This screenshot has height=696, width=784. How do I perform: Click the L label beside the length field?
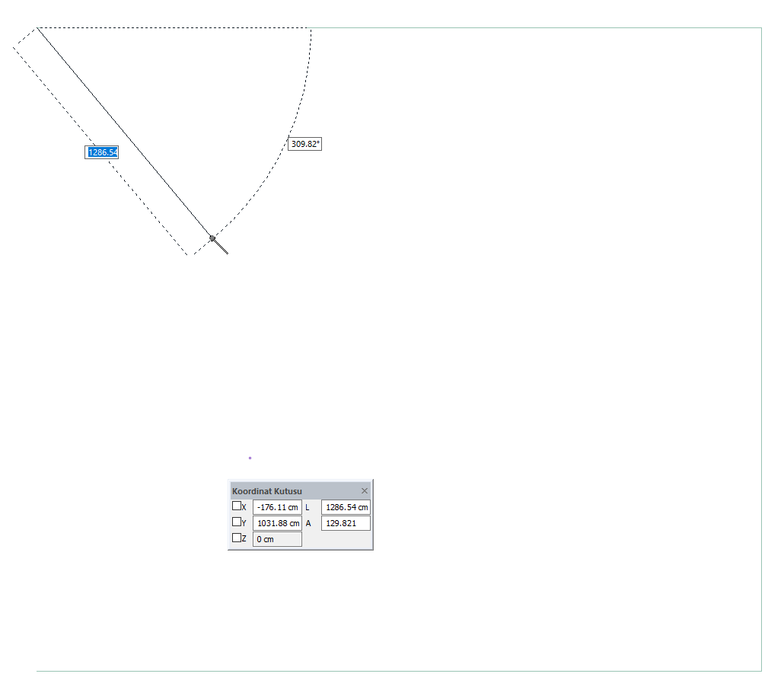point(308,507)
